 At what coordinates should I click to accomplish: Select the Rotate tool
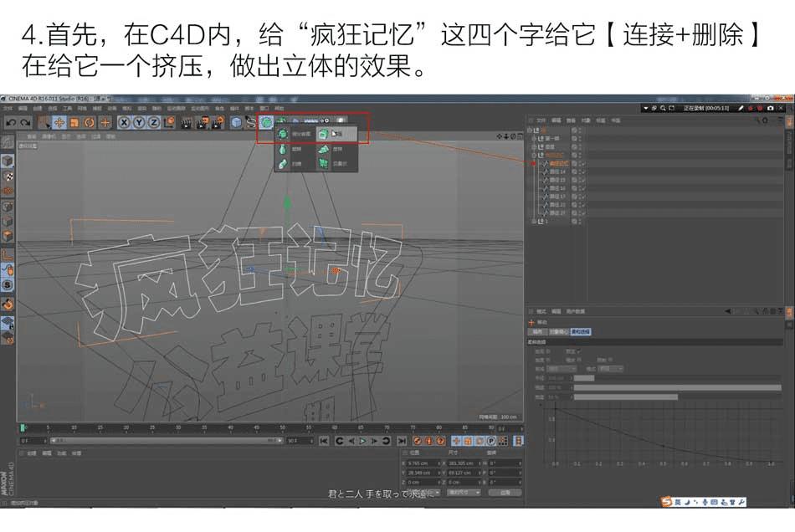click(x=90, y=123)
